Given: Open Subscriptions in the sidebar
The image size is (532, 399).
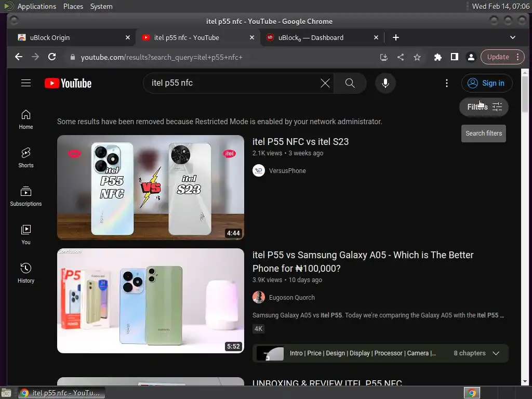Looking at the screenshot, I should tap(26, 196).
